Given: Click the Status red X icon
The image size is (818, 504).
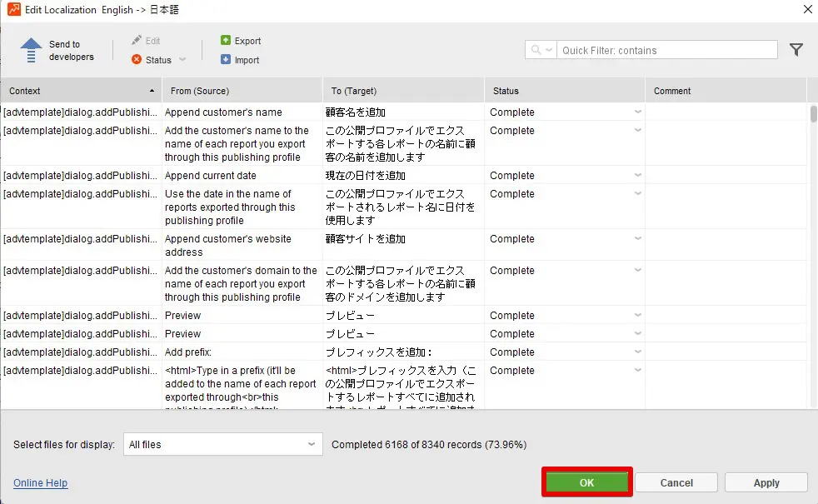Looking at the screenshot, I should pyautogui.click(x=137, y=60).
